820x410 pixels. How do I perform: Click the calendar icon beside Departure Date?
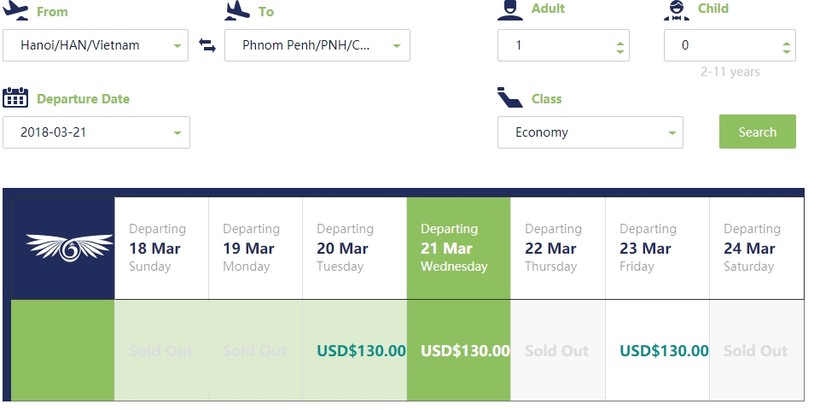click(15, 98)
